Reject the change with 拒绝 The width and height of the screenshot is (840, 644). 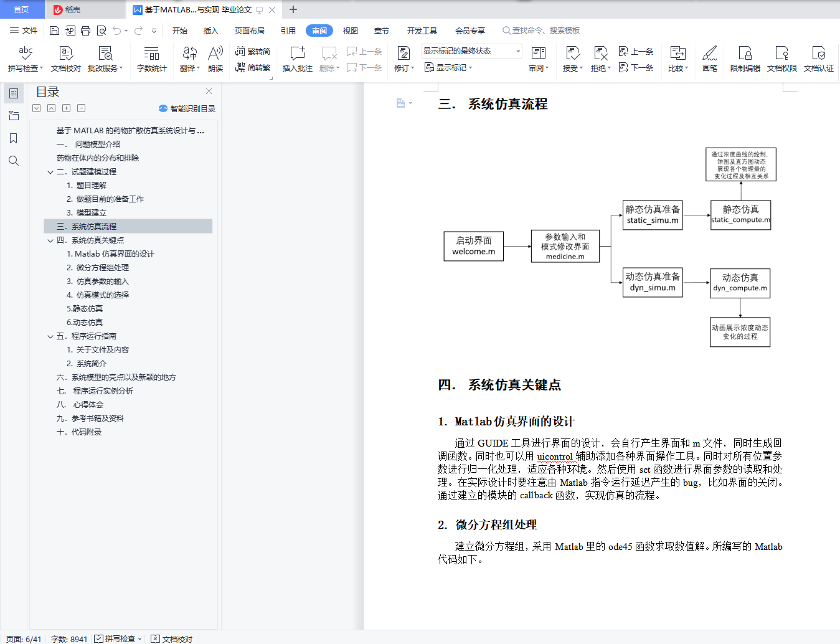click(601, 59)
